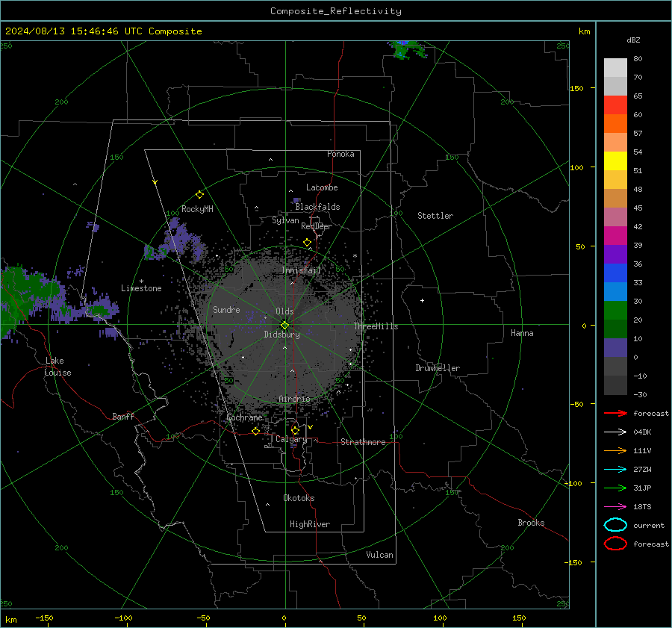Screen dimensions: 672x628
Task: Select the cyan 27ZW arrow legend icon
Action: point(615,470)
